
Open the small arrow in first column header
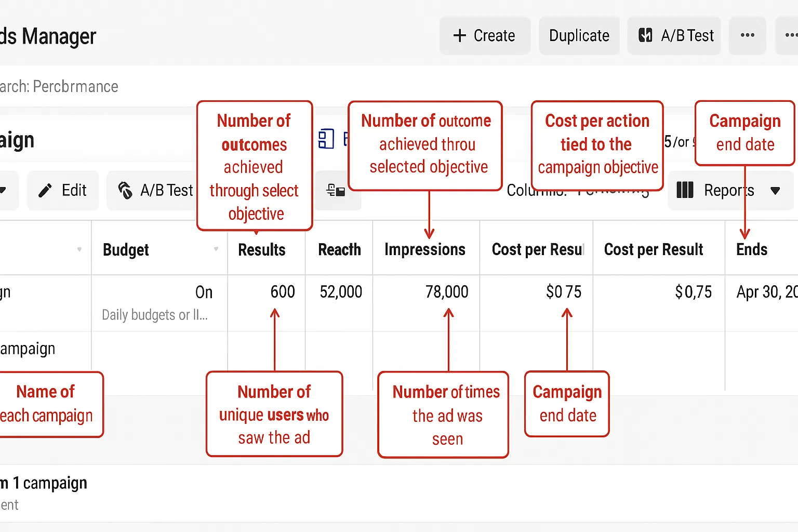coord(79,249)
